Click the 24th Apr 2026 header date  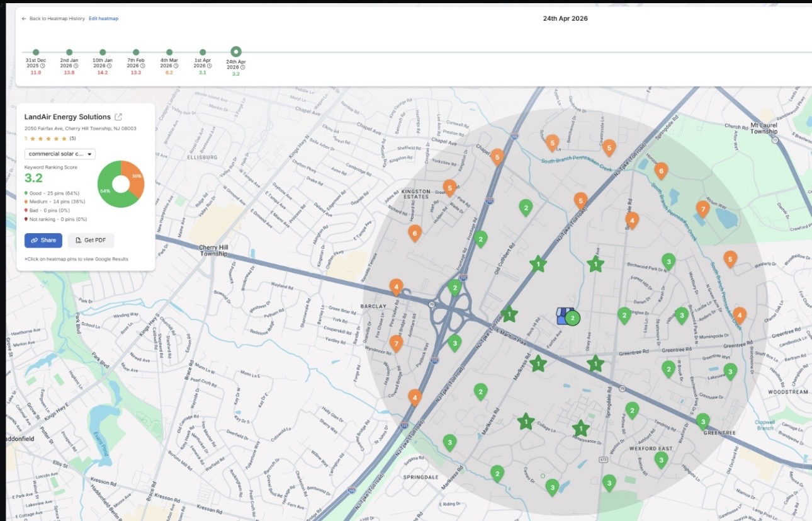click(565, 19)
